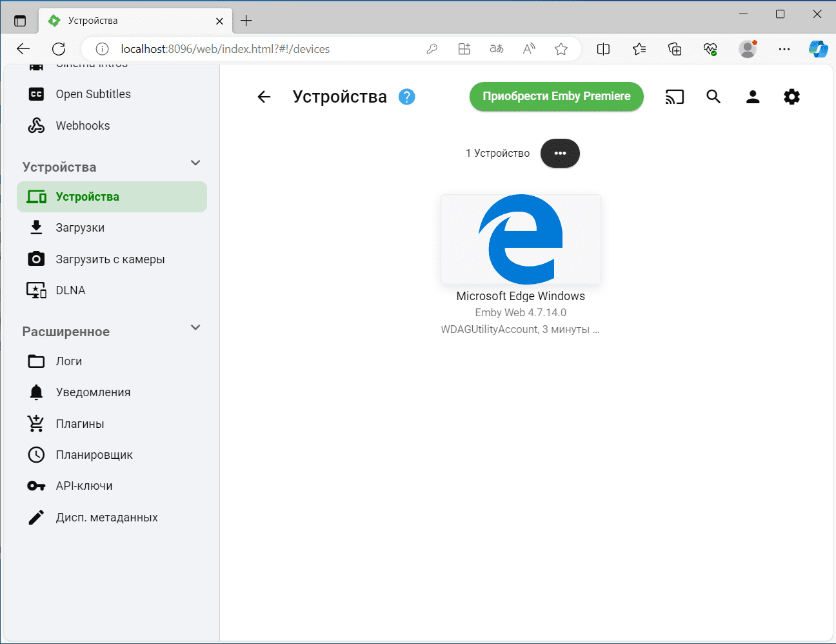Click the Emby Web 4.7.14.0 text
This screenshot has width=836, height=644.
[521, 312]
